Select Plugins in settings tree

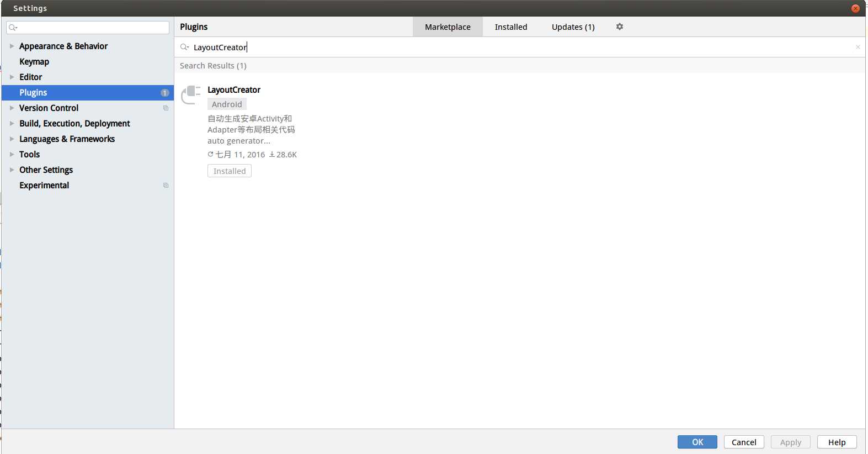[x=88, y=93]
